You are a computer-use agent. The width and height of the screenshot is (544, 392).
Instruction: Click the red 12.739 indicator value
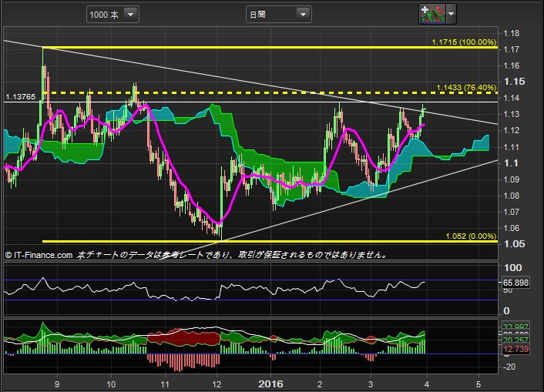[x=516, y=349]
